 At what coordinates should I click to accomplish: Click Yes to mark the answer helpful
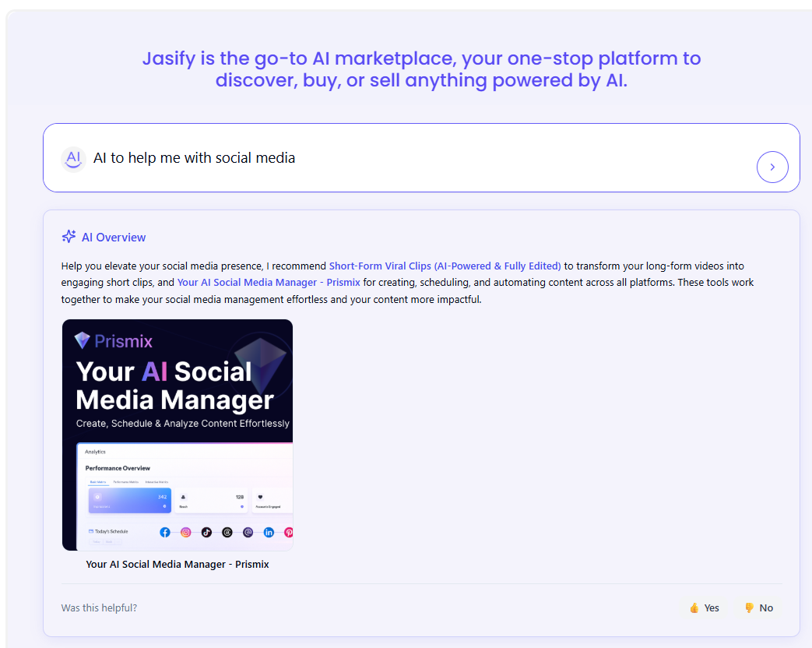click(704, 607)
